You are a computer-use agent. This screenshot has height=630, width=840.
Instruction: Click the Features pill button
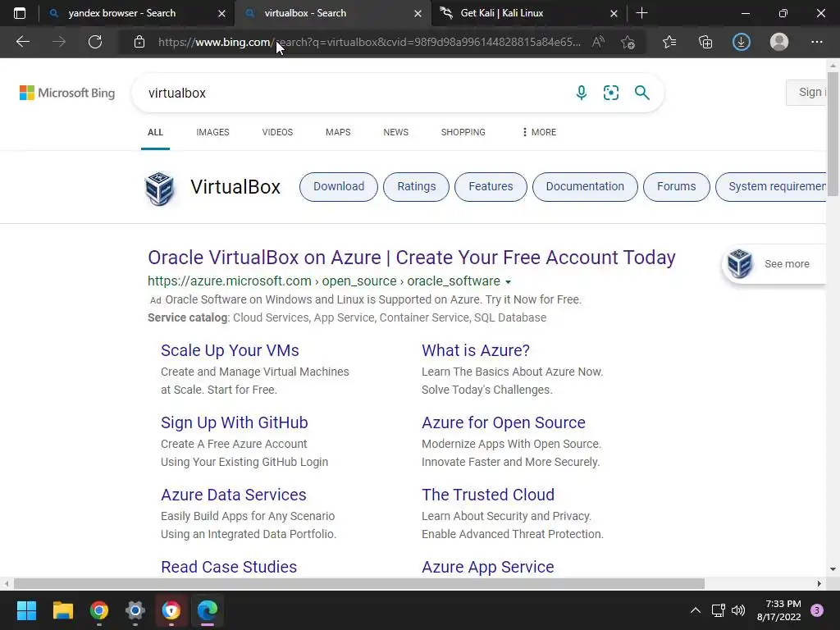tap(491, 187)
